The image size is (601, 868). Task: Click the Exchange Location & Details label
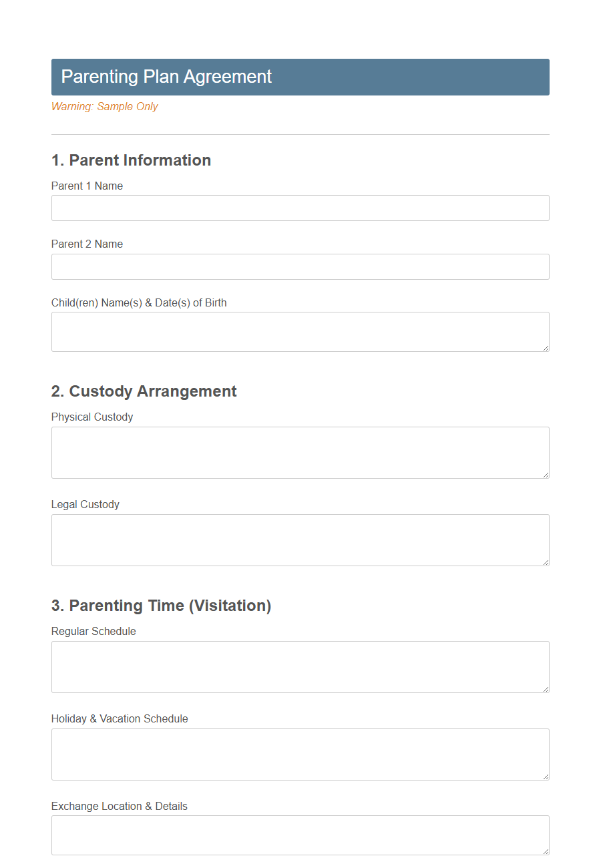tap(119, 806)
